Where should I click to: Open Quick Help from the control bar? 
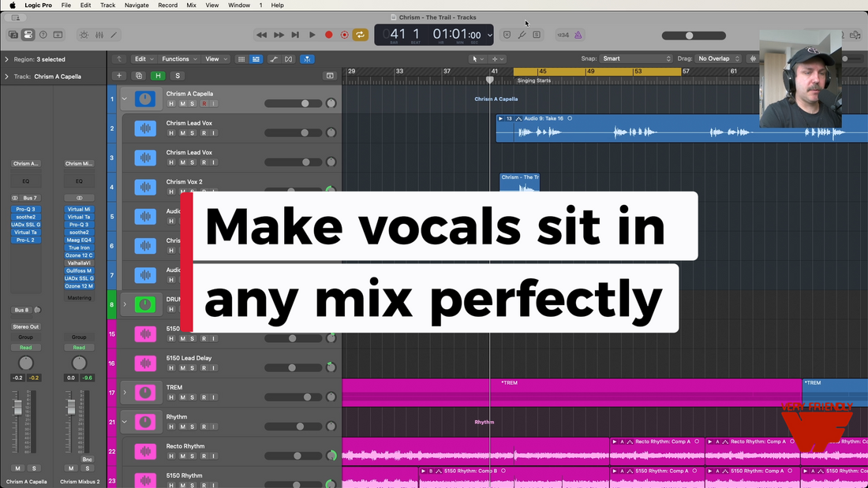click(x=43, y=35)
